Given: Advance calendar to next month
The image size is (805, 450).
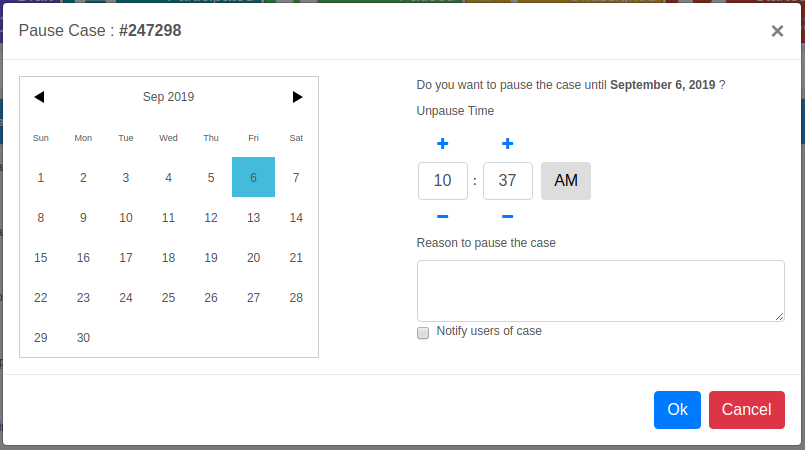Looking at the screenshot, I should pos(297,97).
